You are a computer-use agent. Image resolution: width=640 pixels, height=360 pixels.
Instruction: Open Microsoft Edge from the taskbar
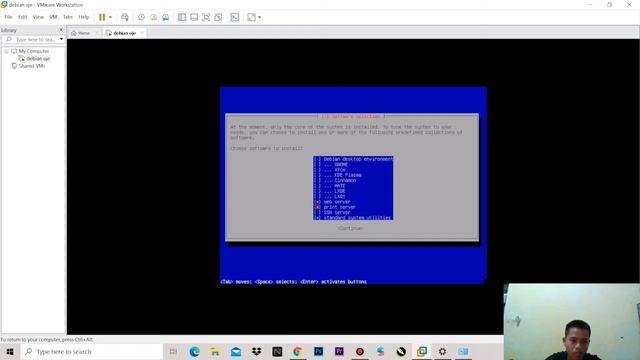[x=194, y=351]
